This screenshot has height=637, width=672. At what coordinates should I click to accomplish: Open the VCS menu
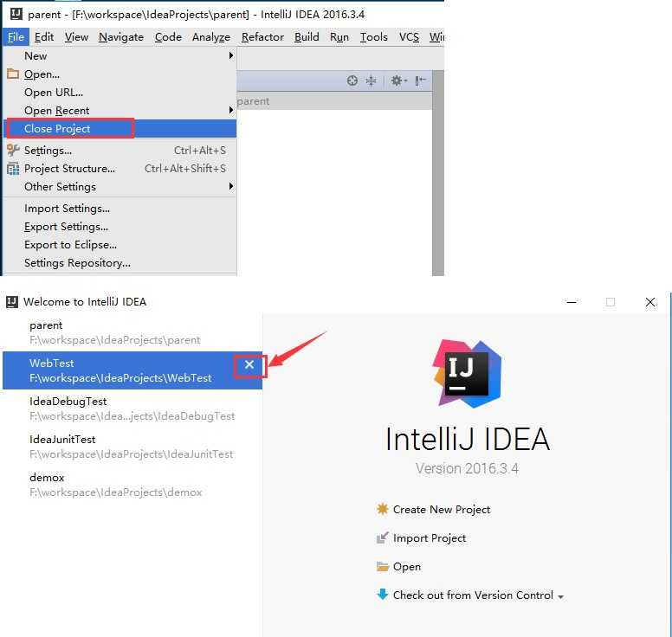(409, 37)
